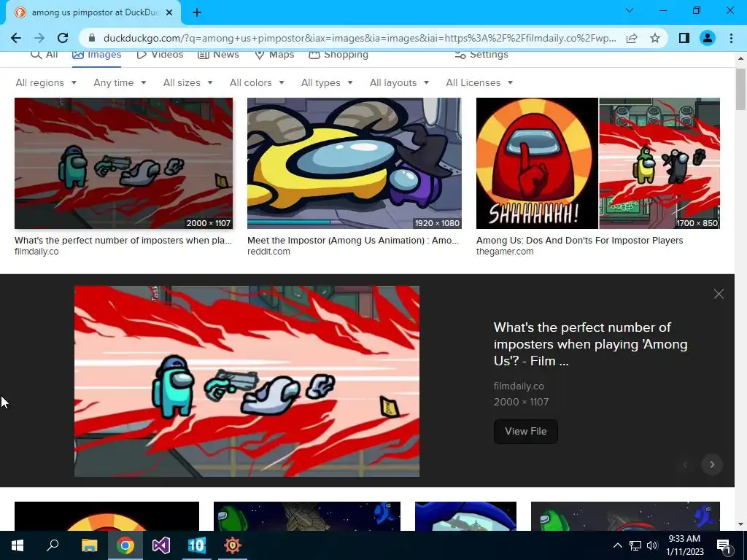Open the tab search chevron in title bar
The height and width of the screenshot is (560, 747).
tap(630, 10)
